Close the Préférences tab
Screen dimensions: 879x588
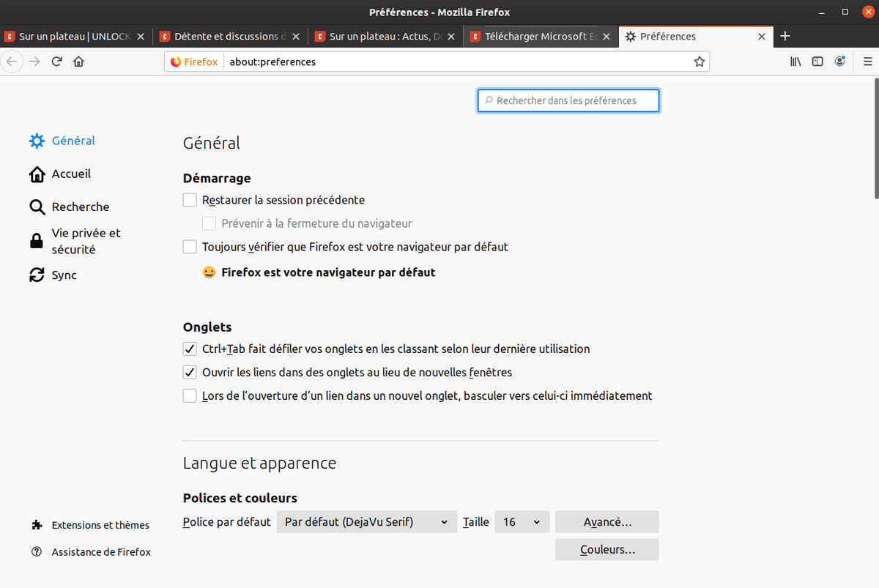(761, 37)
